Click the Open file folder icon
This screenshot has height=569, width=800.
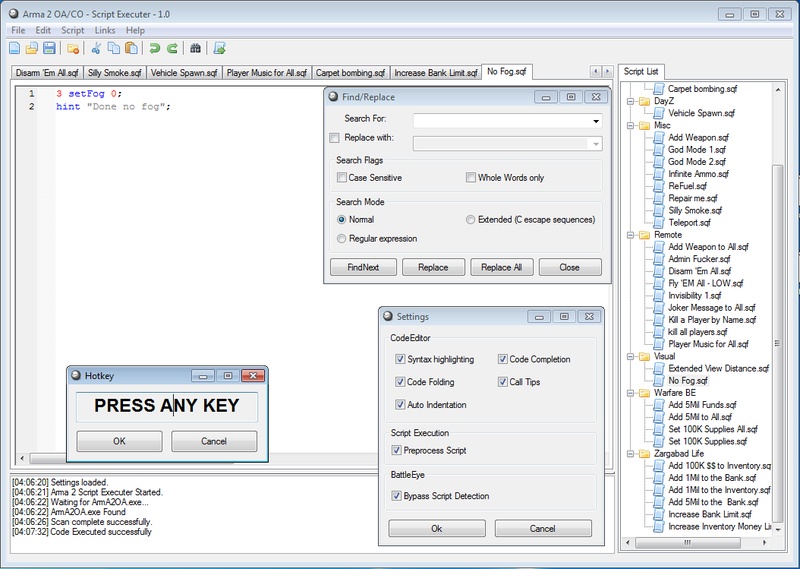pyautogui.click(x=32, y=48)
